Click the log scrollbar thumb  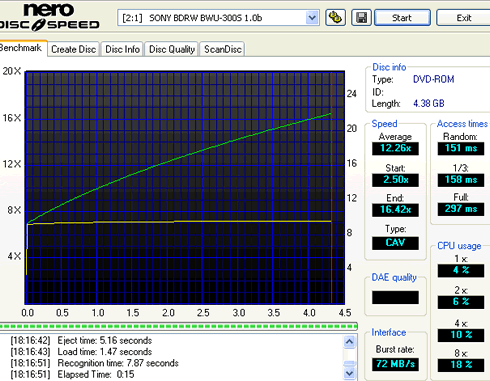click(x=349, y=363)
